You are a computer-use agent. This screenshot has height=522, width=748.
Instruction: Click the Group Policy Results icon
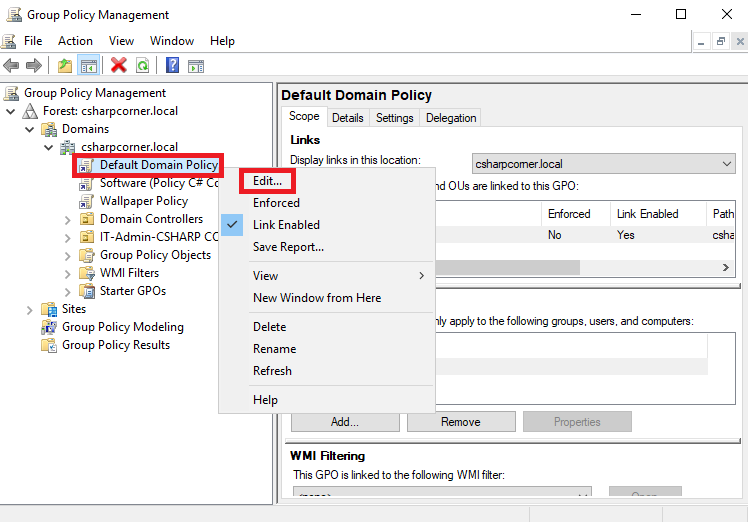49,345
